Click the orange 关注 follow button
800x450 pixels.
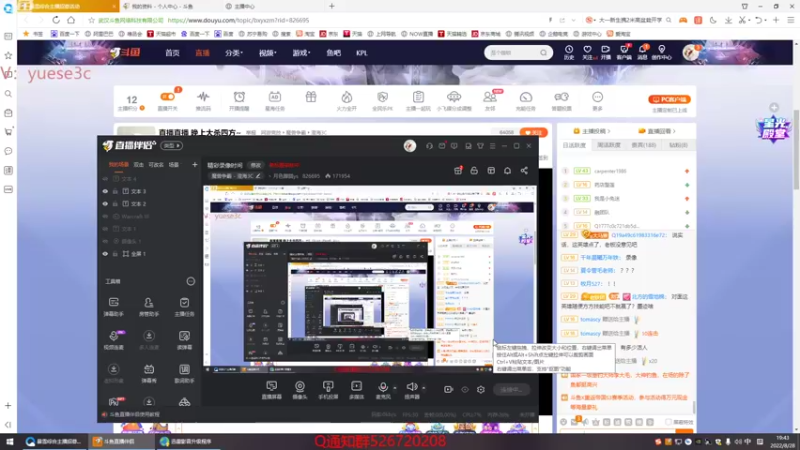(534, 132)
